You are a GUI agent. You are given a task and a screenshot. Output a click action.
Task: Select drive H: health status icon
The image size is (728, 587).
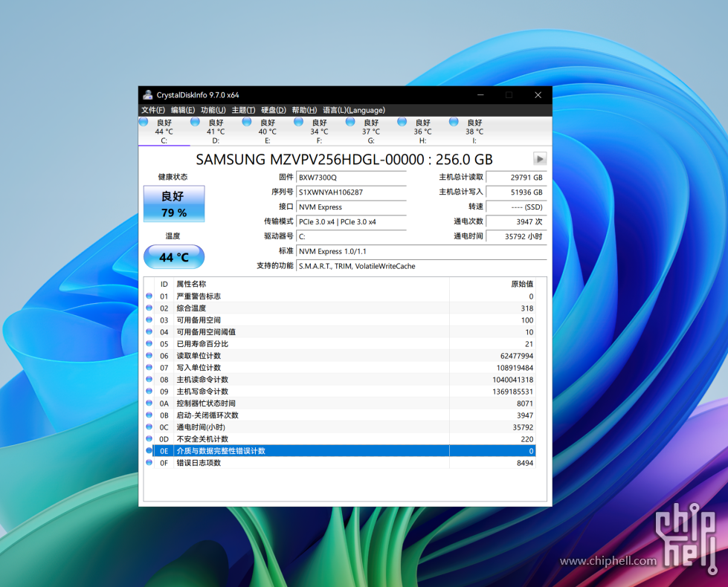402,122
